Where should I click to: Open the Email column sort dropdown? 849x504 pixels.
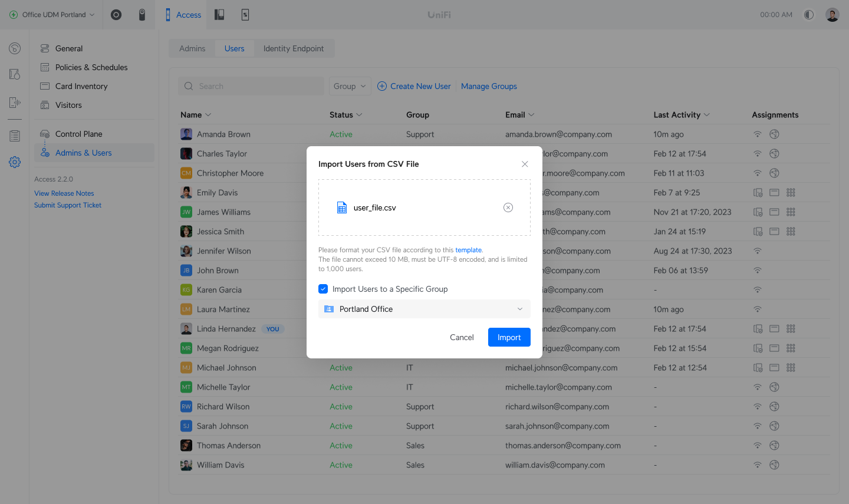tap(531, 115)
